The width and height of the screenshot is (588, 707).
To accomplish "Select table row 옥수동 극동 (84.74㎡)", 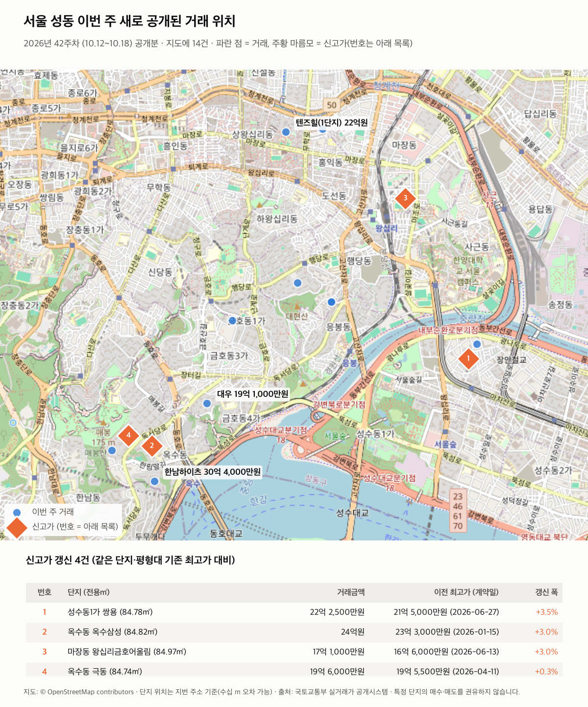I will click(x=294, y=669).
